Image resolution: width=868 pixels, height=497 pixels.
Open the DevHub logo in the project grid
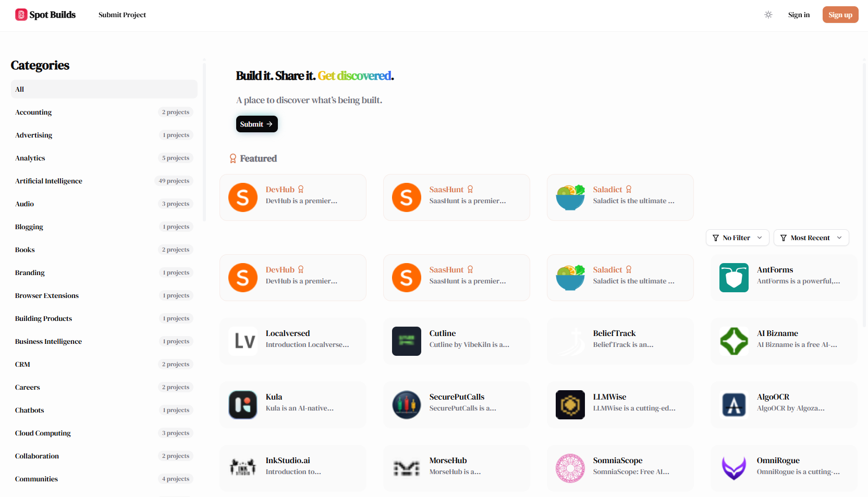coord(243,278)
